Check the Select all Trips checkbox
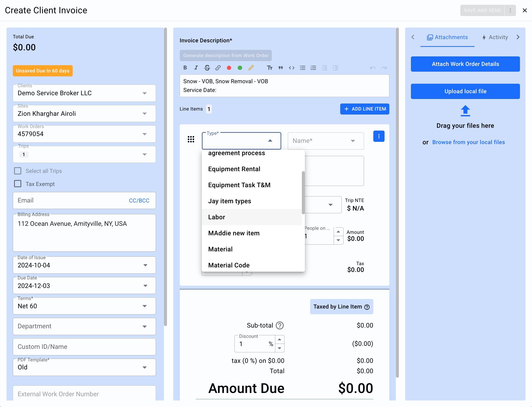Viewport: 532px width, 407px height. coord(18,171)
